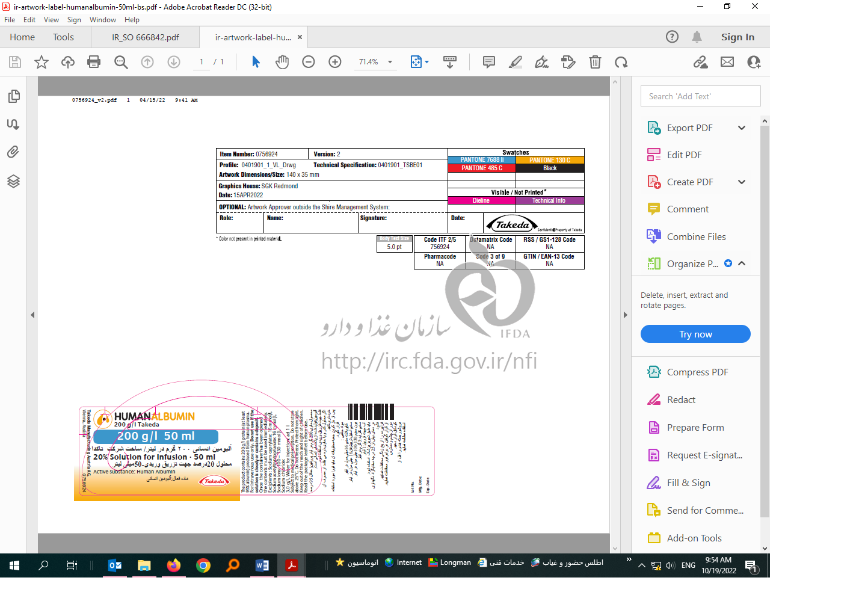
Task: Open the attachments paperclip panel
Action: tap(13, 152)
